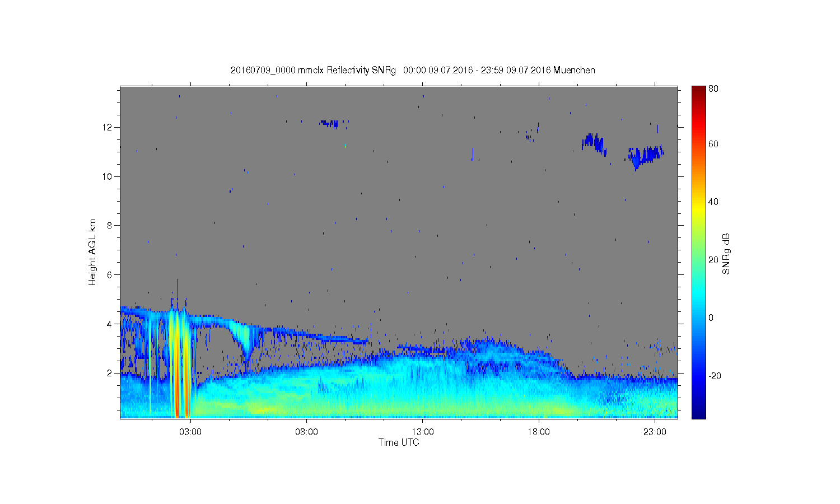Click the 18:00 time axis label
840x504 pixels.
539,432
